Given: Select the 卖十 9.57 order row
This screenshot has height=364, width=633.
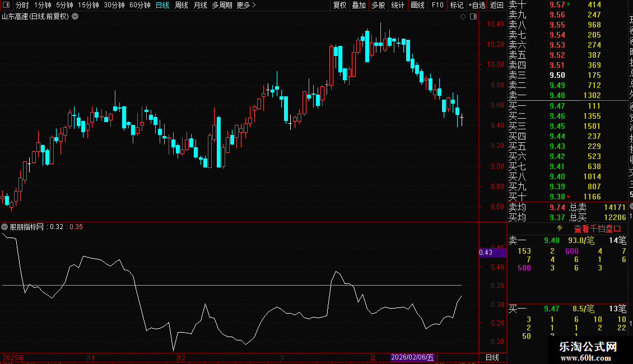Looking at the screenshot, I should coord(567,5).
